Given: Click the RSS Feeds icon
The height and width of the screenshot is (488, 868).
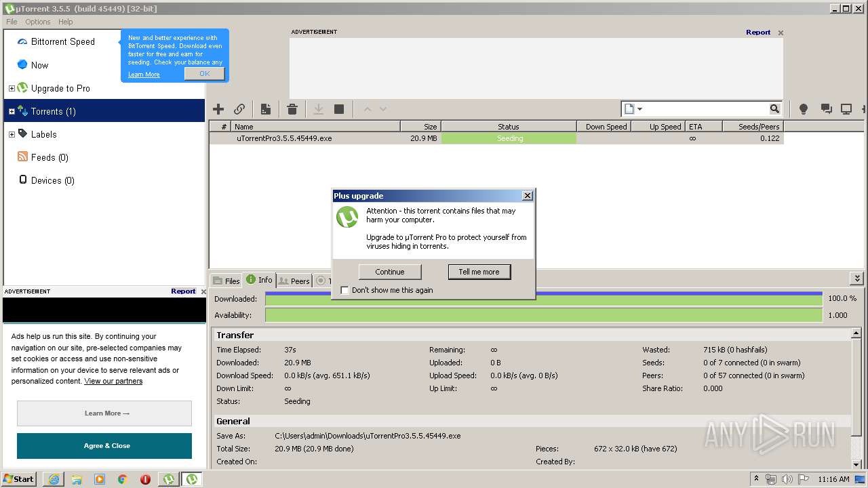Looking at the screenshot, I should pyautogui.click(x=22, y=157).
